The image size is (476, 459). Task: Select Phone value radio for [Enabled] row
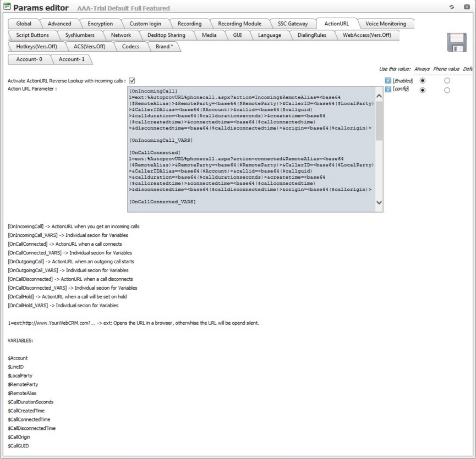coord(447,81)
